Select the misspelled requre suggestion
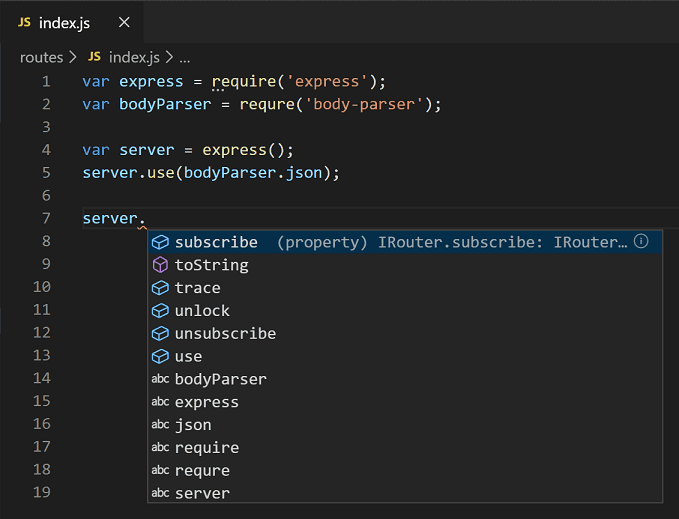Viewport: 679px width, 519px height. (202, 471)
